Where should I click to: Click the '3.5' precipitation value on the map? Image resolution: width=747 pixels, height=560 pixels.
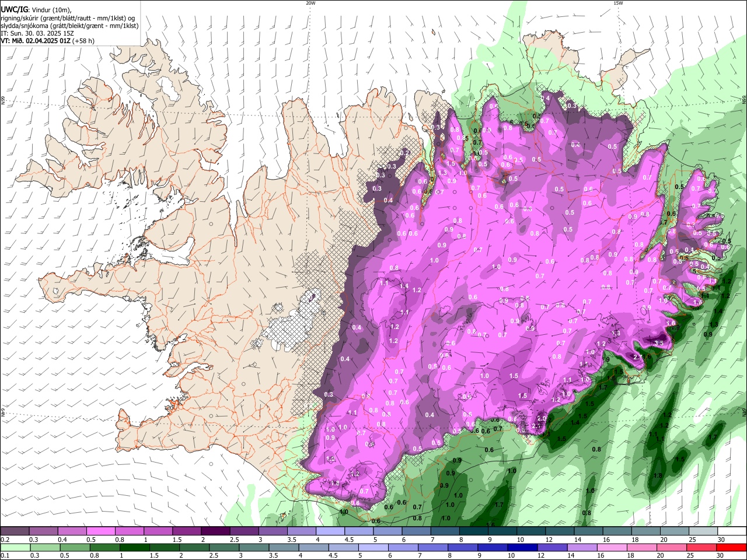(x=659, y=343)
